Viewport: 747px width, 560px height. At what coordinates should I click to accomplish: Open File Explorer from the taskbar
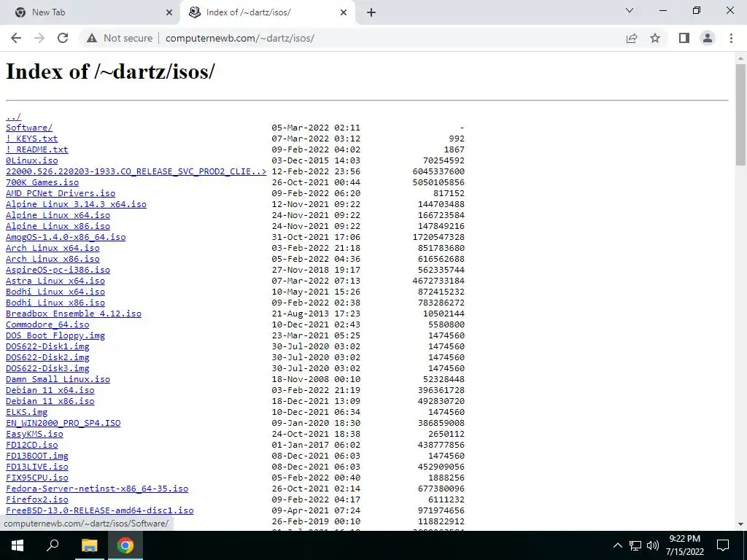pos(89,545)
